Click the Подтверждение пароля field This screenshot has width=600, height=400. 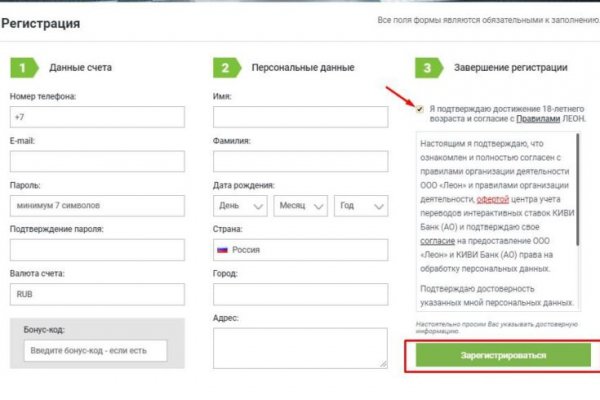point(97,250)
